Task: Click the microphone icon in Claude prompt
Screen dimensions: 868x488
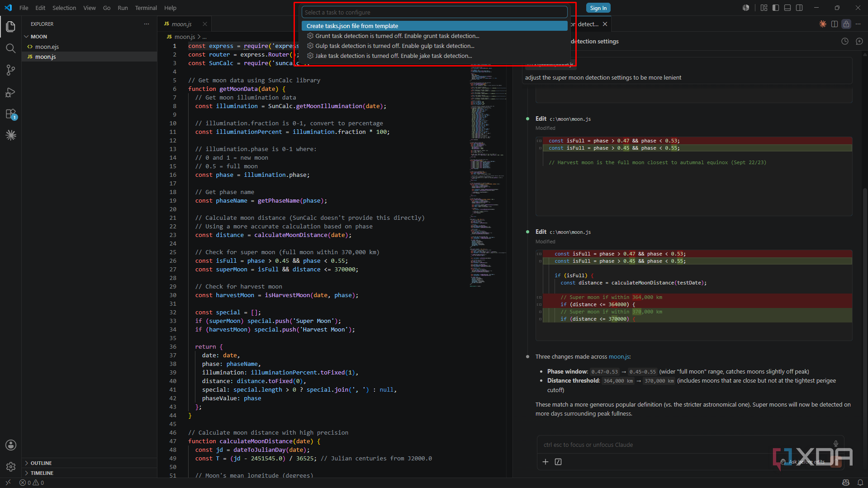Action: (836, 444)
